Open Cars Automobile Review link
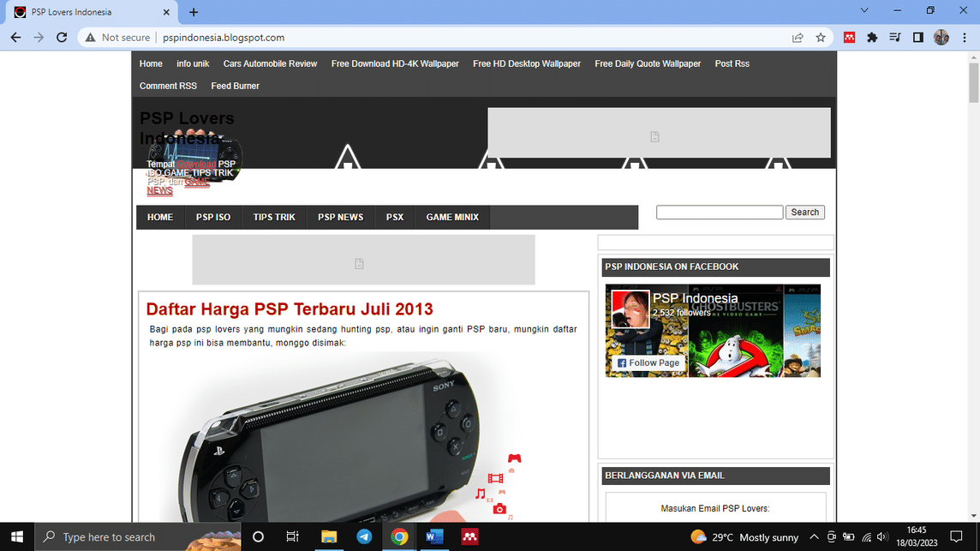Viewport: 980px width, 551px height. 270,63
